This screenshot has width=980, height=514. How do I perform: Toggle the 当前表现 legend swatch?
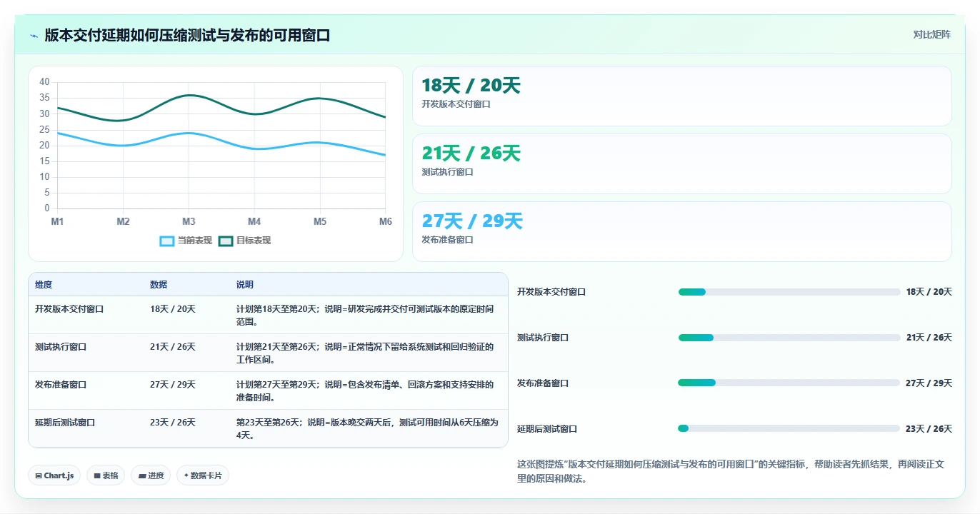coord(167,241)
